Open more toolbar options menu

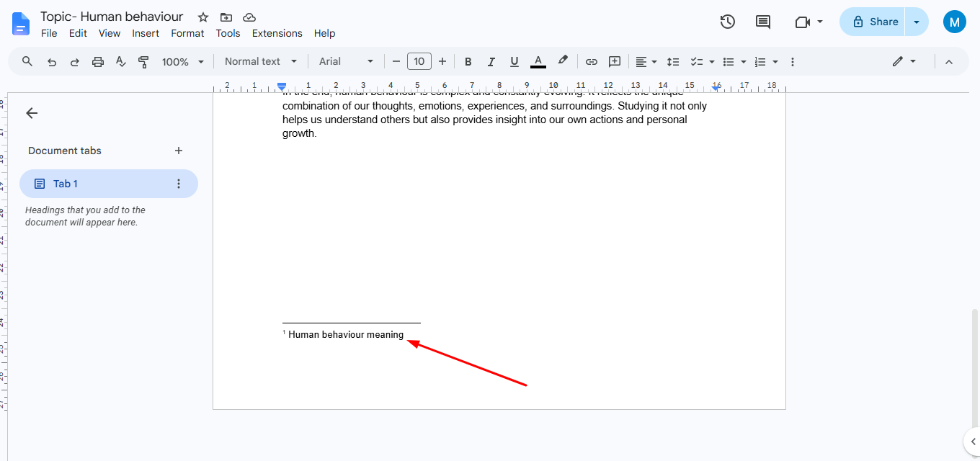pyautogui.click(x=793, y=62)
